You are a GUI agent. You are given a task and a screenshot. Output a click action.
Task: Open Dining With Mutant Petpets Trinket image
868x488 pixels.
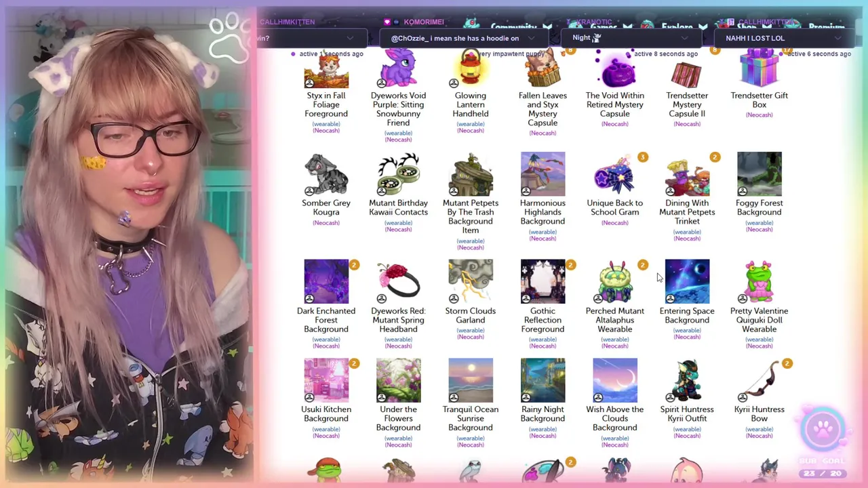(687, 174)
